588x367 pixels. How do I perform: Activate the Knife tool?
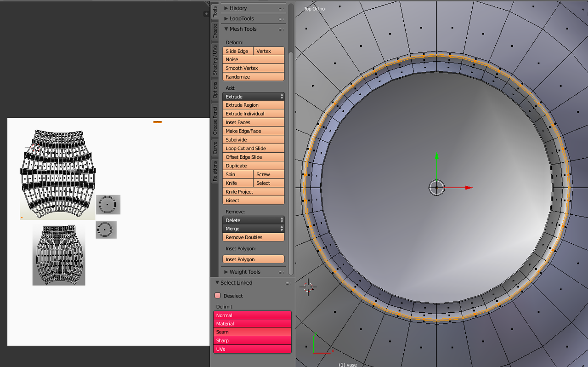coord(238,183)
